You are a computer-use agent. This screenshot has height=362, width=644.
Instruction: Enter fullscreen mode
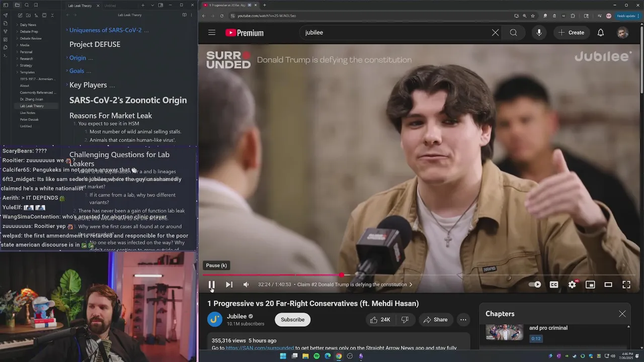(626, 285)
